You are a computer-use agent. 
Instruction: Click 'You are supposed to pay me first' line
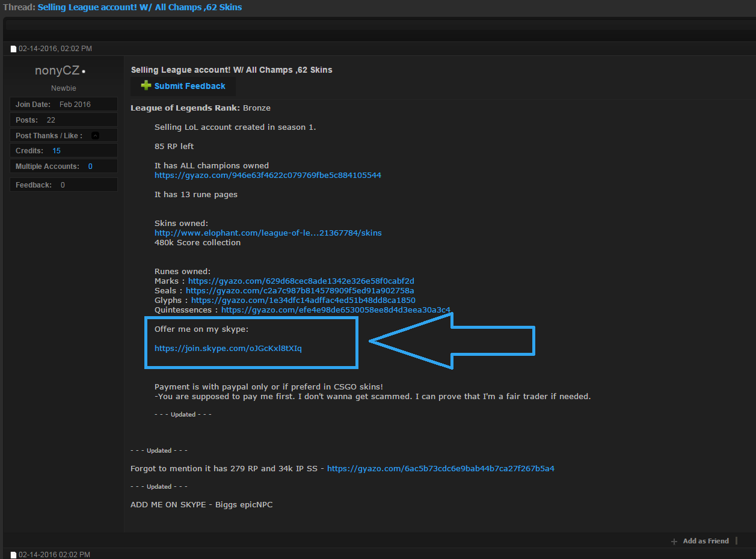373,397
